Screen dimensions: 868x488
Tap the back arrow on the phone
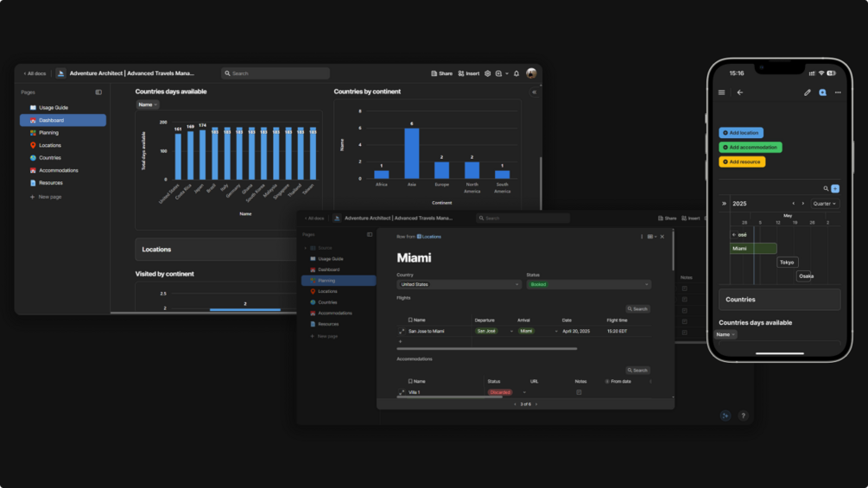740,92
